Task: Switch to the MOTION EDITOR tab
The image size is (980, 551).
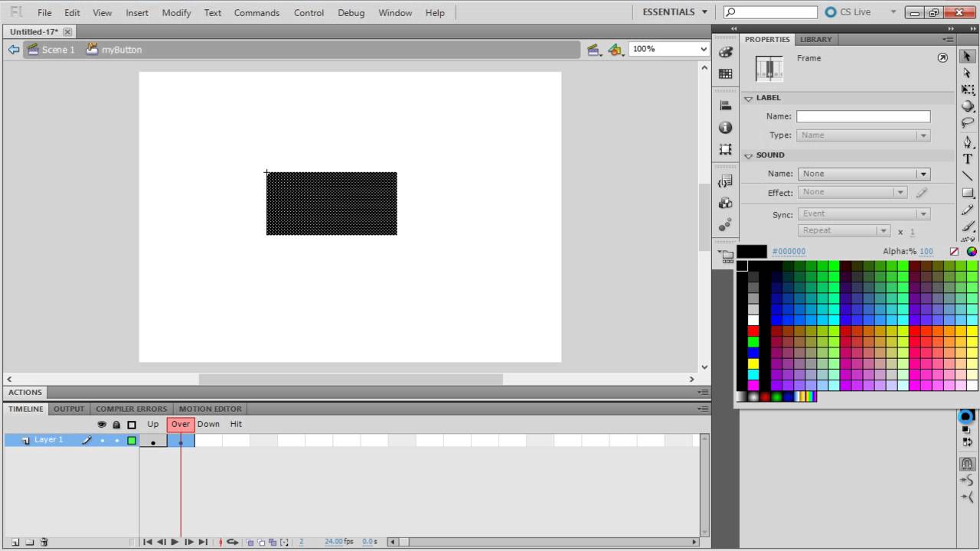Action: [210, 409]
